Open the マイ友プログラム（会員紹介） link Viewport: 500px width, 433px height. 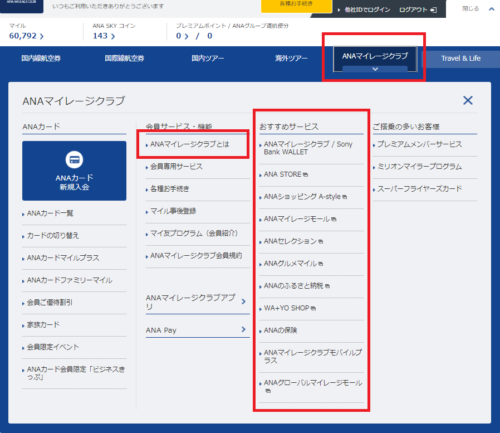click(194, 233)
